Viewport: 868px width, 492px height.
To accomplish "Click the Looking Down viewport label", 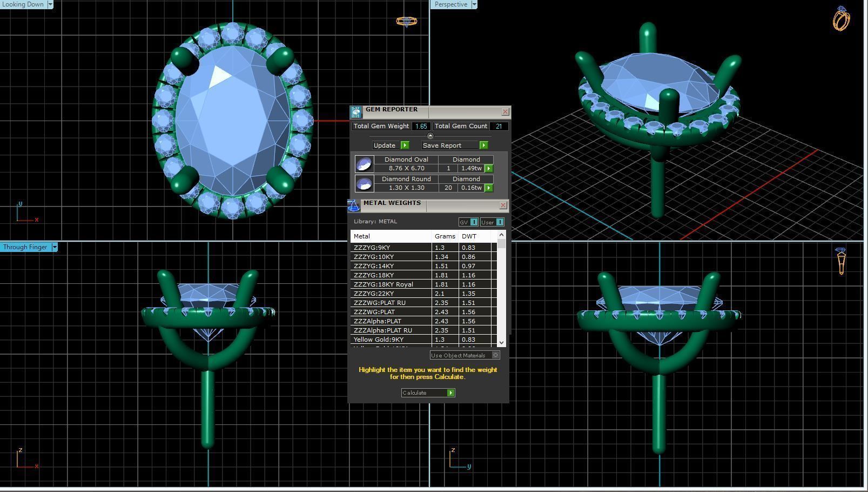I will pos(23,4).
